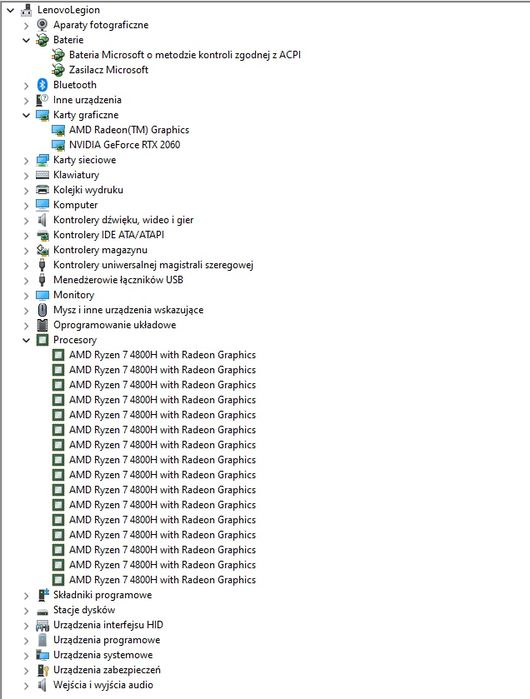
Task: Collapse the LenovoLegion root node
Action: tap(11, 9)
